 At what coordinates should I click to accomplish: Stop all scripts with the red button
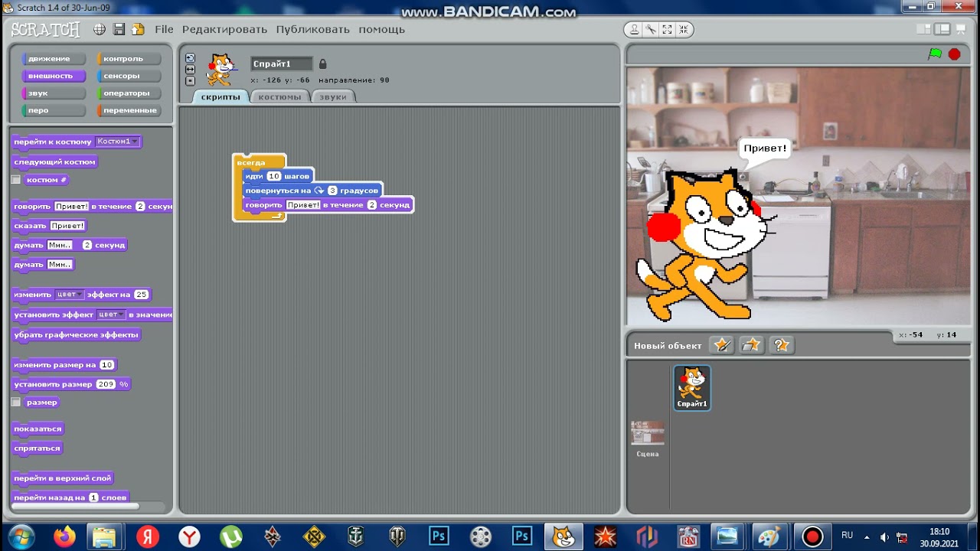[954, 54]
